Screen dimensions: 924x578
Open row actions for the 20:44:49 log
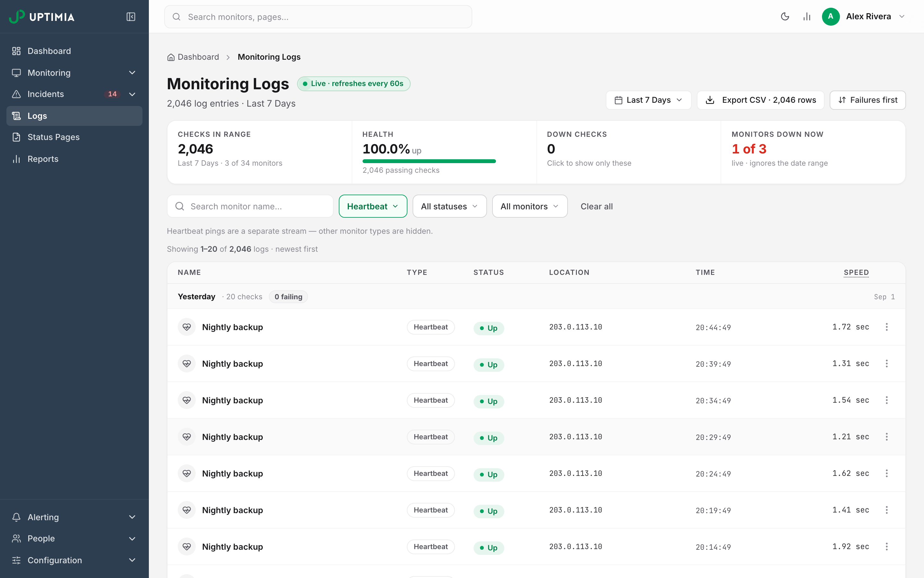886,327
